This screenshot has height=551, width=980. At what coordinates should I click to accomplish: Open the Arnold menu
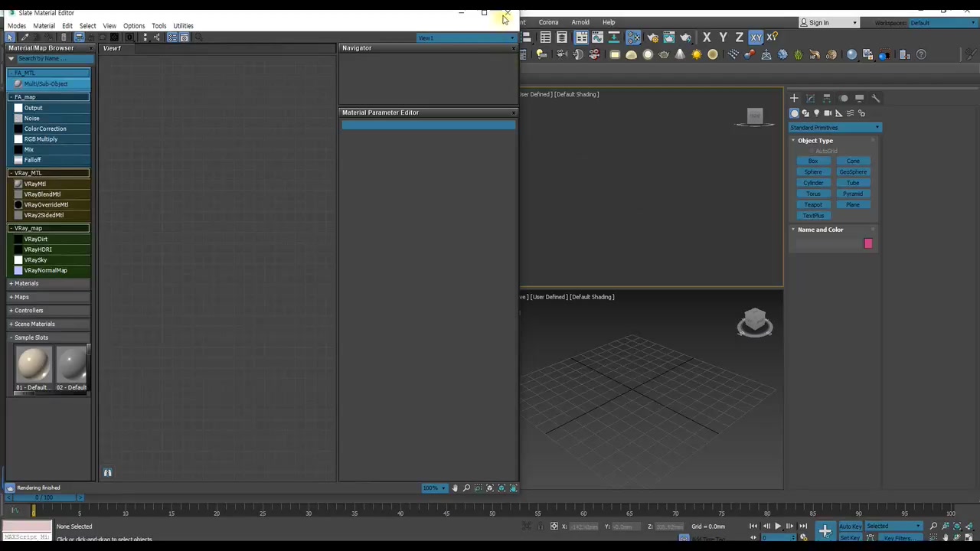[580, 22]
